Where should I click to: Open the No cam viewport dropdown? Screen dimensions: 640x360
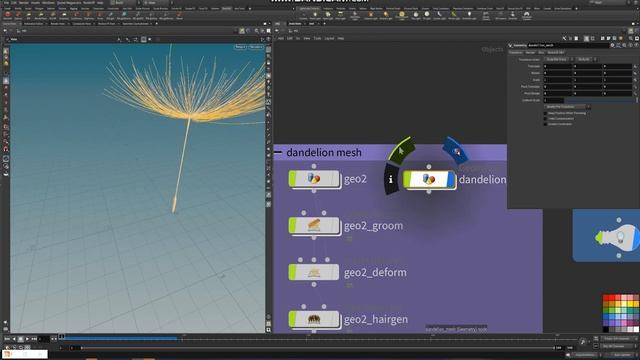pyautogui.click(x=256, y=47)
